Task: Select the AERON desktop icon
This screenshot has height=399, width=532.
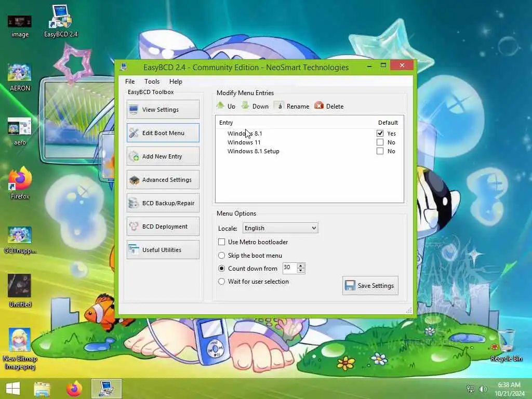Action: point(20,77)
